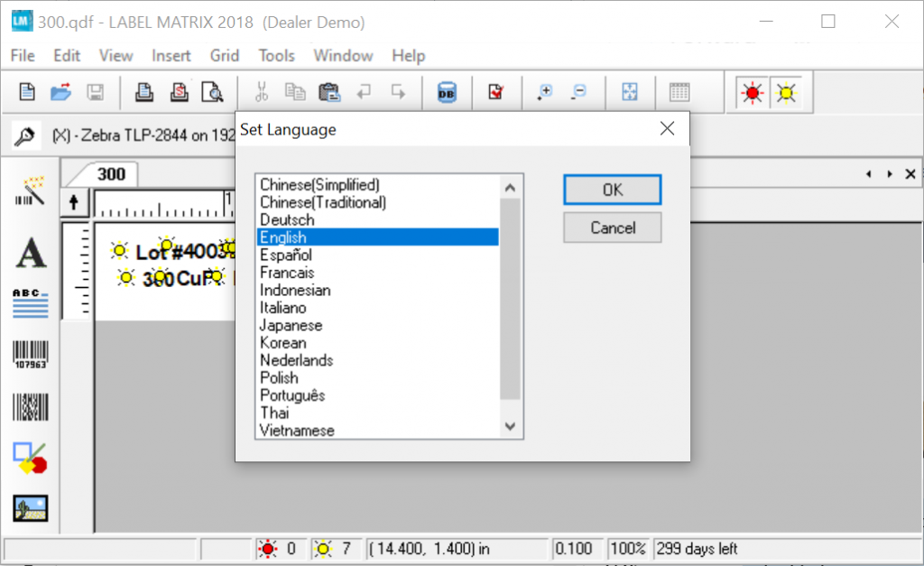Select the paragraph text ABC tool
924x566 pixels.
click(30, 303)
